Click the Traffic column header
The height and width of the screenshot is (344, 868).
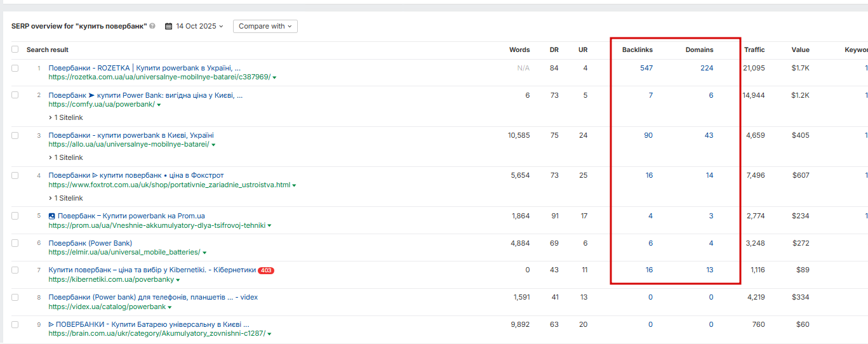(754, 50)
